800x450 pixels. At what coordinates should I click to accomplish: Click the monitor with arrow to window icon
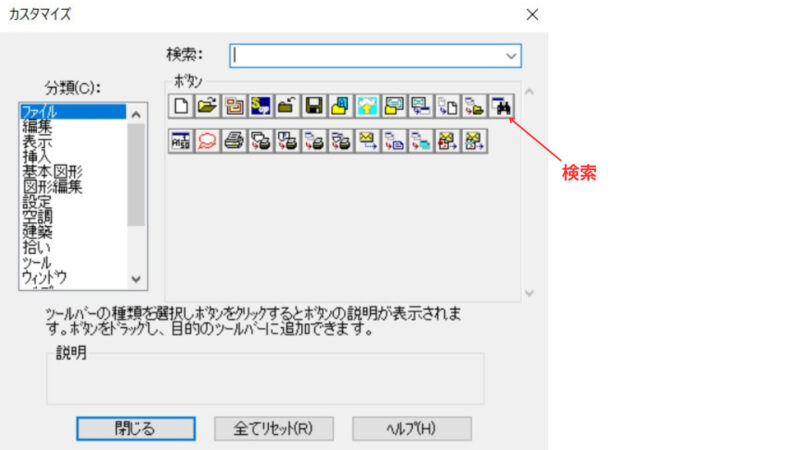coord(421,106)
